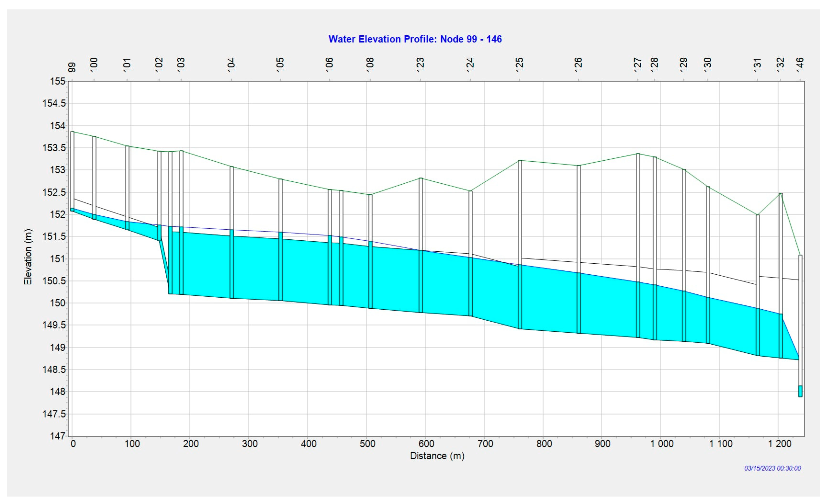Click node label 99 at top
828x504 pixels.
72,67
